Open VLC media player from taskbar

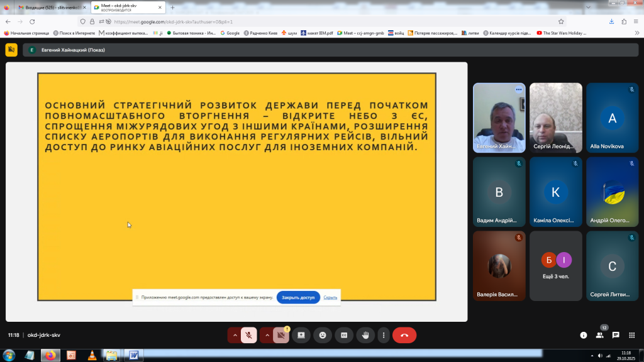coord(92,355)
